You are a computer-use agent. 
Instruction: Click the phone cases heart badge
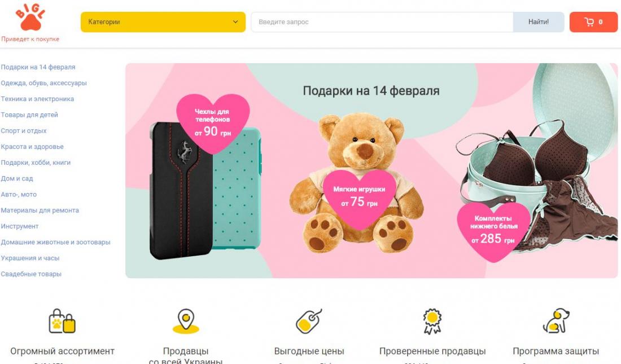coord(213,123)
